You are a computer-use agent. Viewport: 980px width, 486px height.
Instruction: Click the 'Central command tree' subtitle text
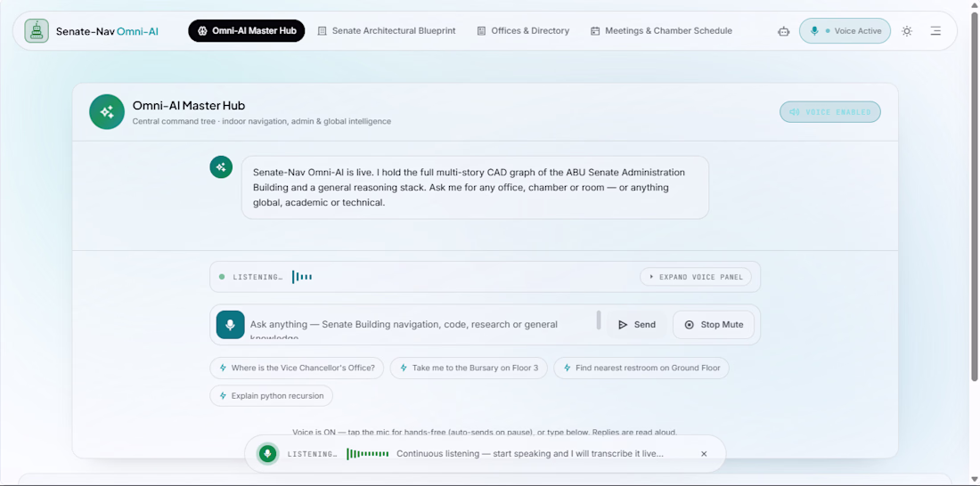pyautogui.click(x=262, y=121)
